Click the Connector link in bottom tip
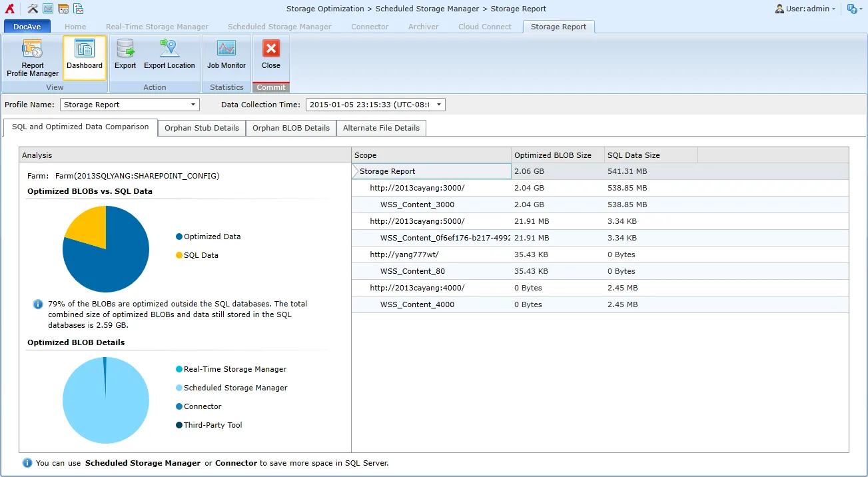Screen dimensions: 868x477 [x=236, y=463]
